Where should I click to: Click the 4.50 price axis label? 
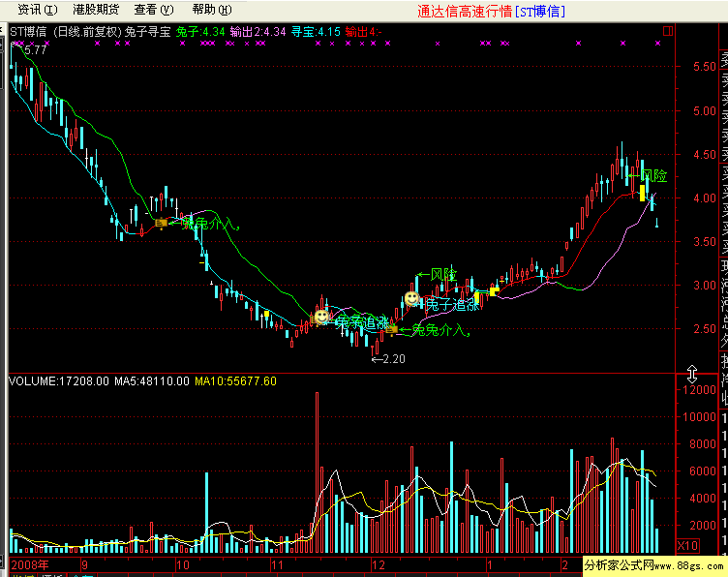[705, 154]
